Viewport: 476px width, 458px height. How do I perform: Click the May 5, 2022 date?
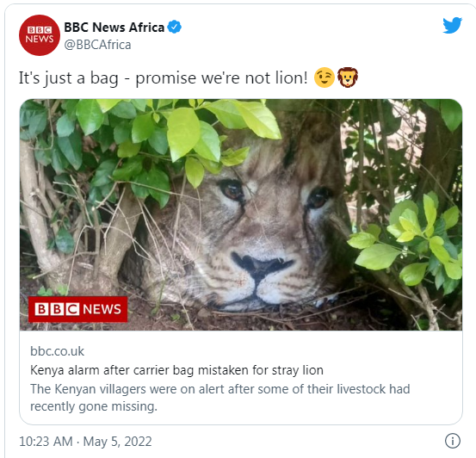click(117, 442)
